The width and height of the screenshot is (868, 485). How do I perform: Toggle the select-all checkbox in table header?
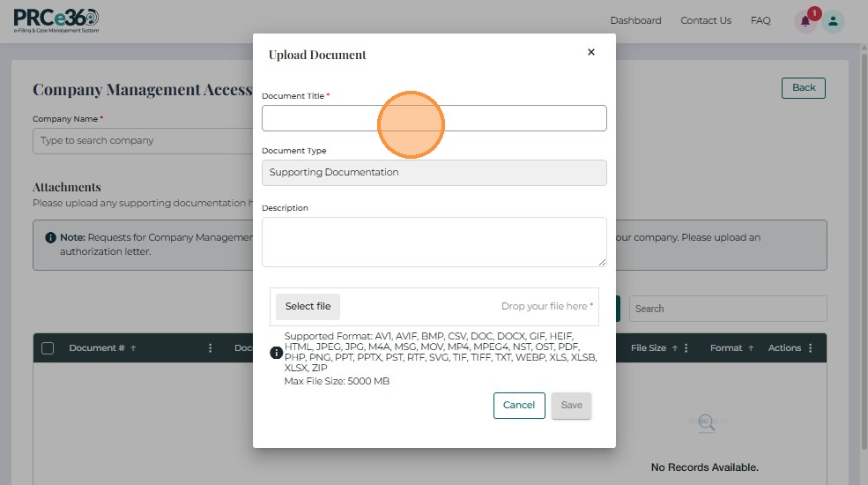48,348
